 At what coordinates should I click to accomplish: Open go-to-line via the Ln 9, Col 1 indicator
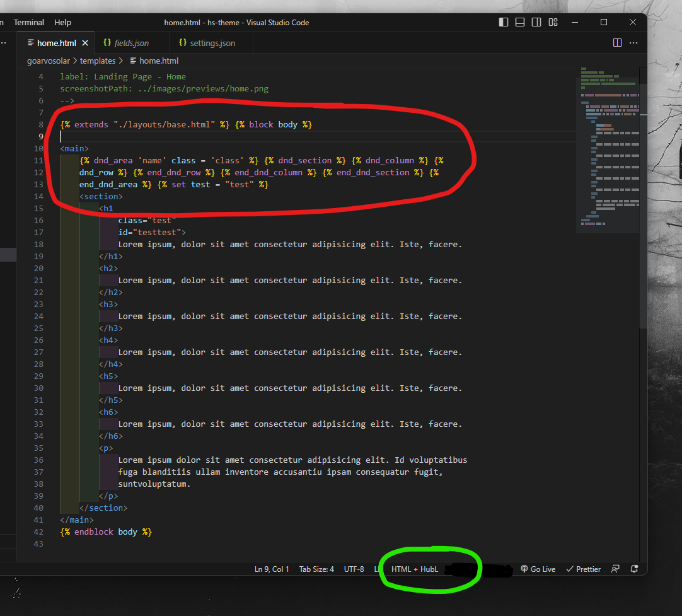(x=271, y=569)
